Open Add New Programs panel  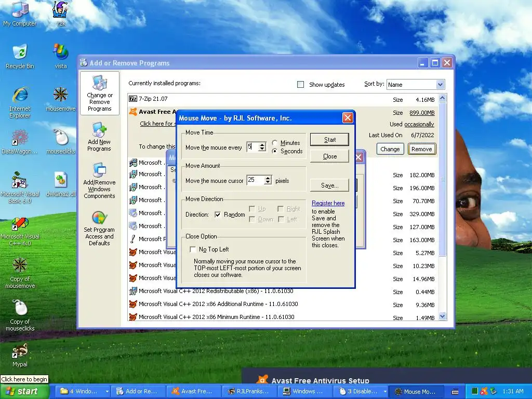pos(99,137)
